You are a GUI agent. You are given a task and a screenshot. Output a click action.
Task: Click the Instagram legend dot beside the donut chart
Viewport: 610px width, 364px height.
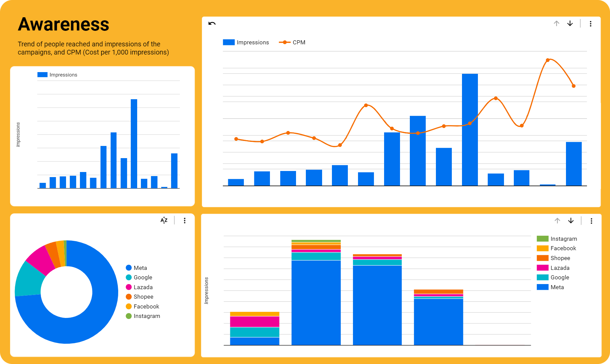click(x=129, y=316)
